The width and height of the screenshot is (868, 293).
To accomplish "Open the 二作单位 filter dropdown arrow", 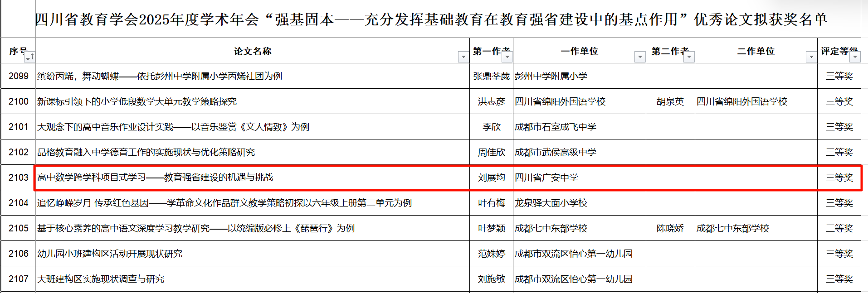I will [x=811, y=57].
